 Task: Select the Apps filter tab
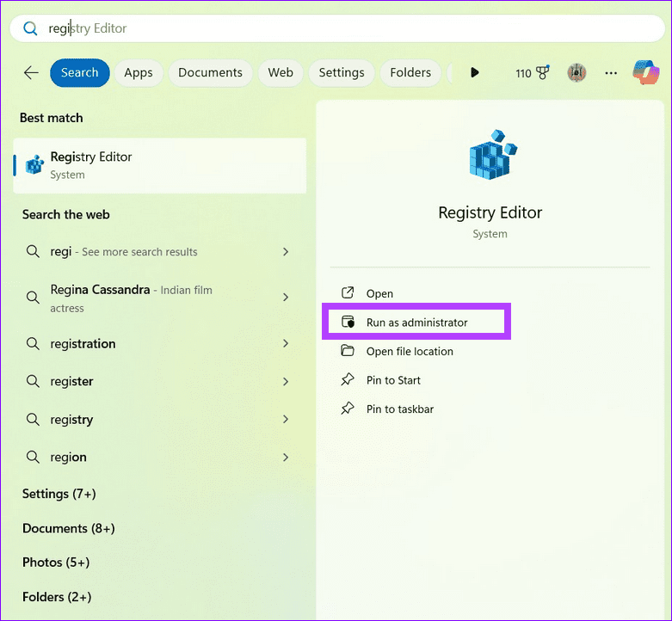coord(138,73)
